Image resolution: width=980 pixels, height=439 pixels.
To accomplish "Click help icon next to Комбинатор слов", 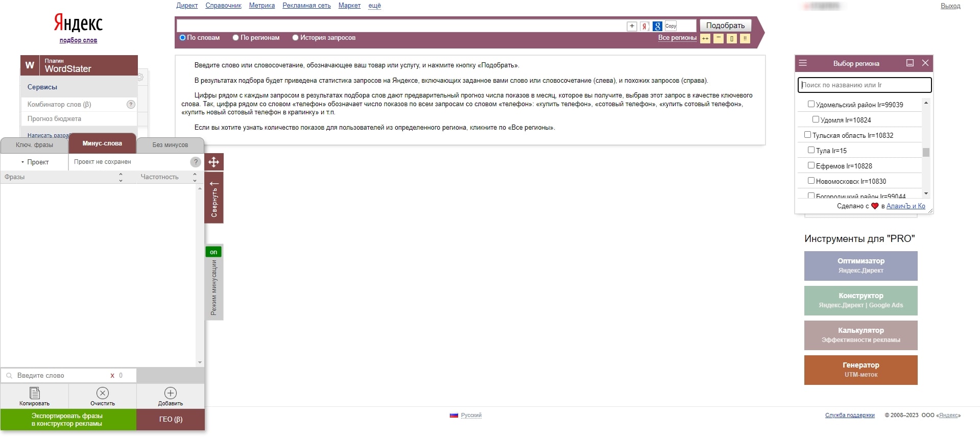I will click(x=131, y=104).
